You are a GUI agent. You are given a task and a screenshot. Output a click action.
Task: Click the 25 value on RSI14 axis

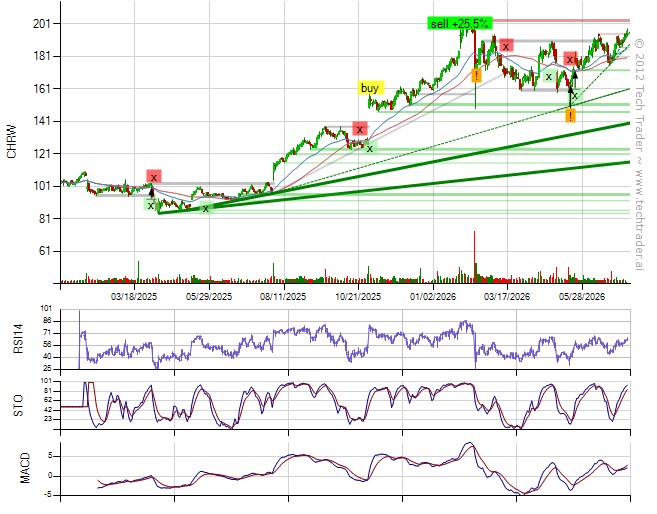(x=47, y=369)
